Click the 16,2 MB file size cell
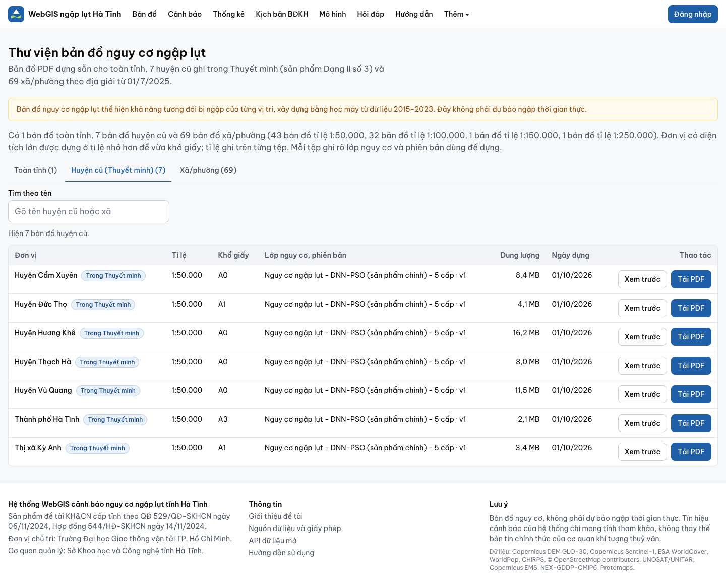Screen dimensions: 726x588 point(526,333)
